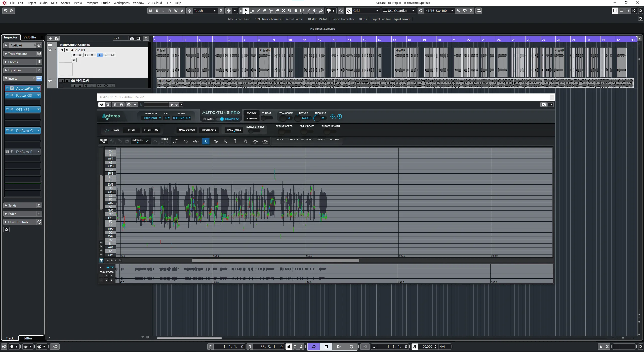
Task: Activate the Mute X tool
Action: point(283,11)
